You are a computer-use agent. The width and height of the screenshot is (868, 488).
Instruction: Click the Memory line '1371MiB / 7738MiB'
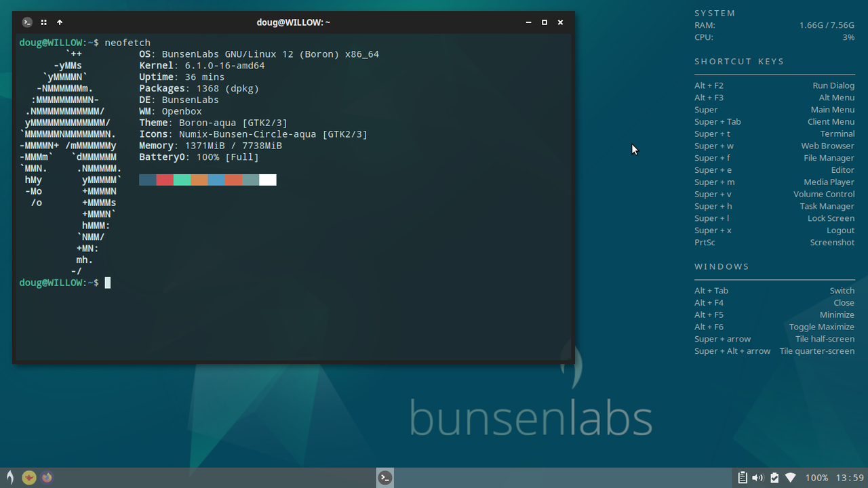click(x=210, y=146)
